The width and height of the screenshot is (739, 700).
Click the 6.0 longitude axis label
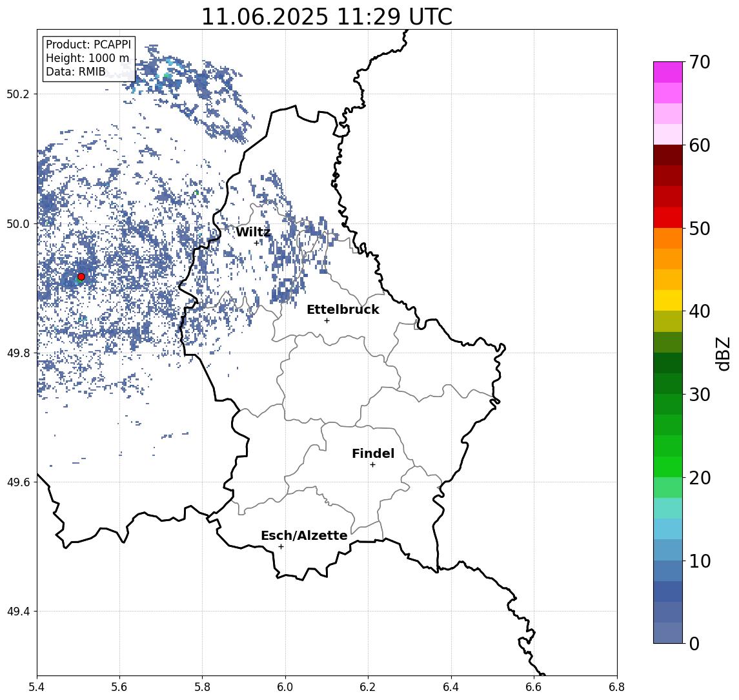click(x=285, y=687)
